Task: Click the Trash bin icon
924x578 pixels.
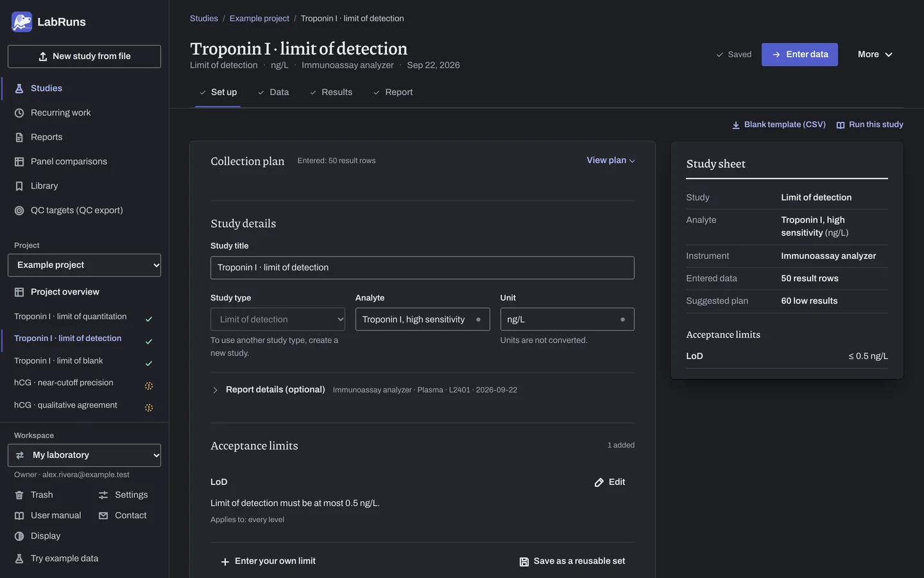Action: tap(19, 495)
